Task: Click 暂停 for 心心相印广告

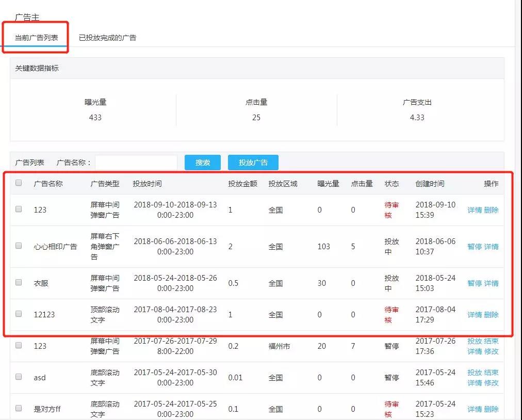Action: (x=475, y=247)
